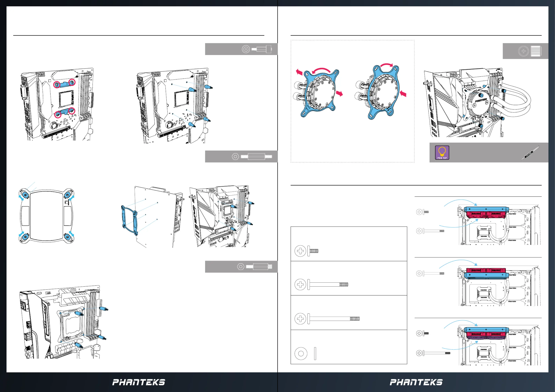Open the middle-row motherboard diagram with blue standoffs

pyautogui.click(x=222, y=216)
